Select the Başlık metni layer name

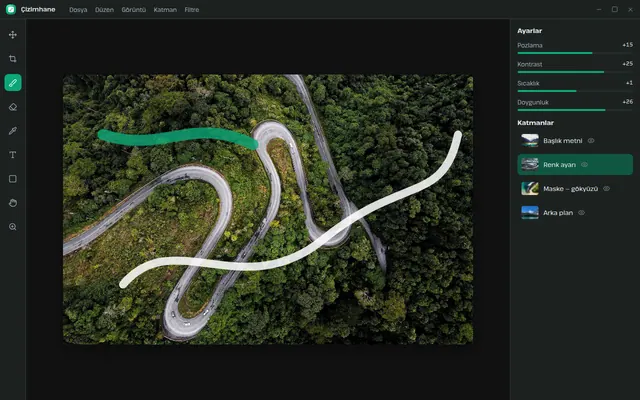tap(562, 141)
